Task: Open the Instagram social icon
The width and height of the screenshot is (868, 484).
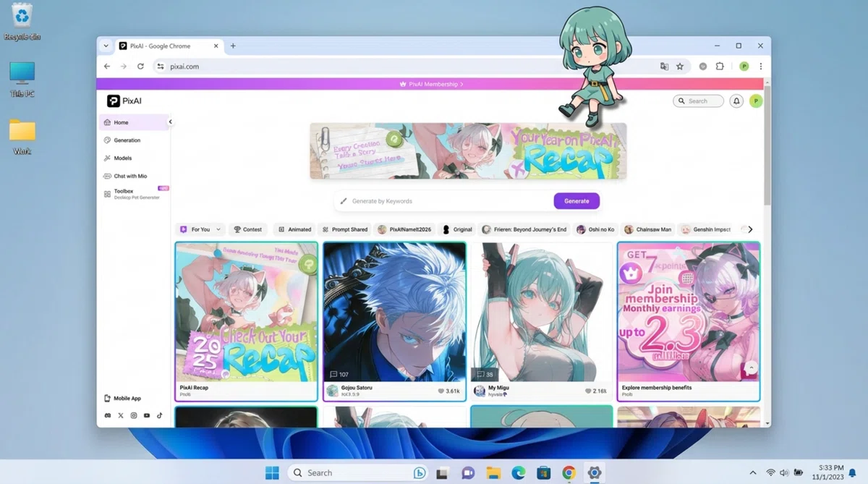Action: (x=134, y=415)
